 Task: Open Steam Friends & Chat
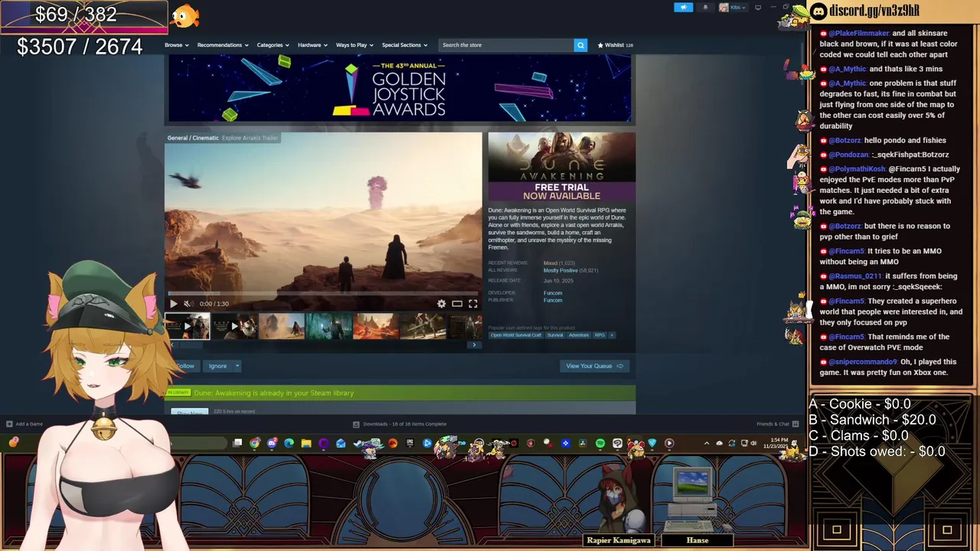coord(777,424)
